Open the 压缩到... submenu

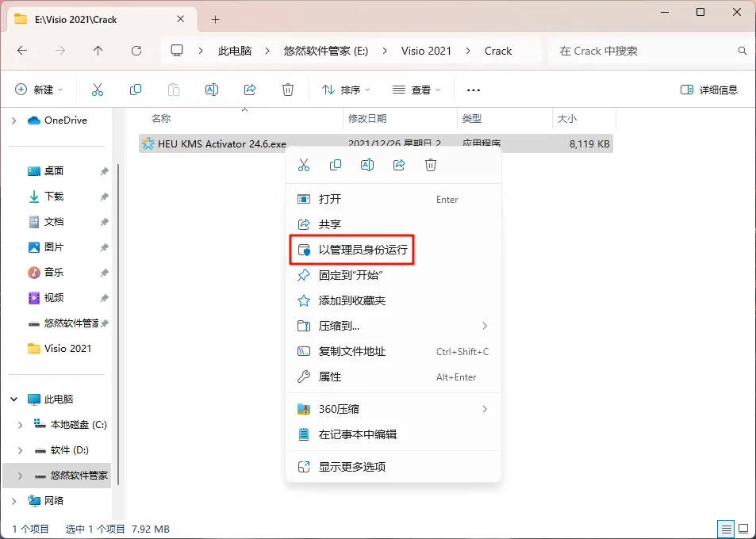(393, 326)
